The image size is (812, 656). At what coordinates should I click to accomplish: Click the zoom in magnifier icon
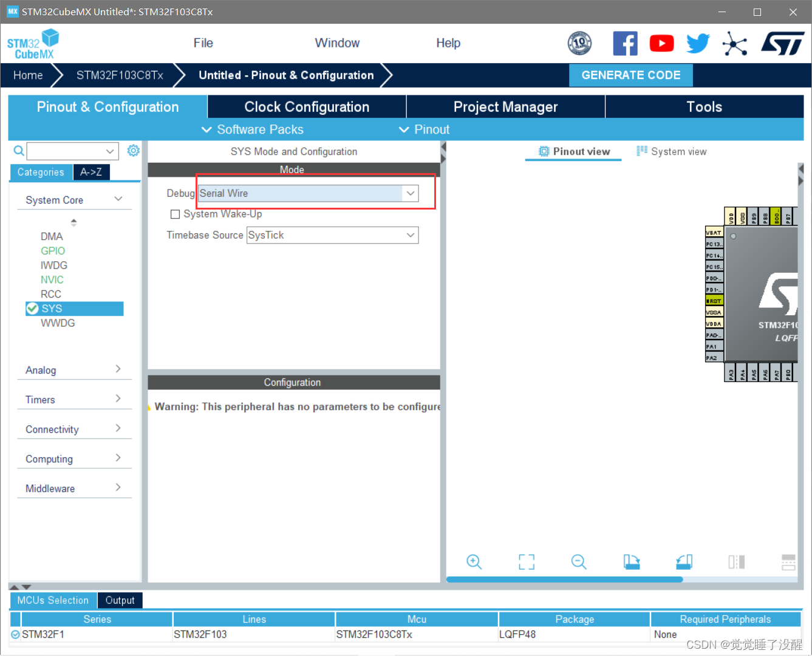(474, 562)
